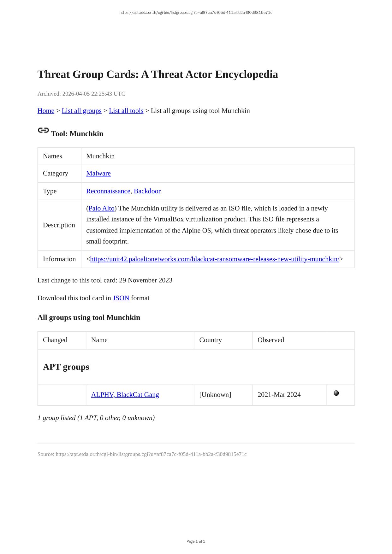Navigate to List all tools breadcrumb
This screenshot has height=554, width=392.
126,111
